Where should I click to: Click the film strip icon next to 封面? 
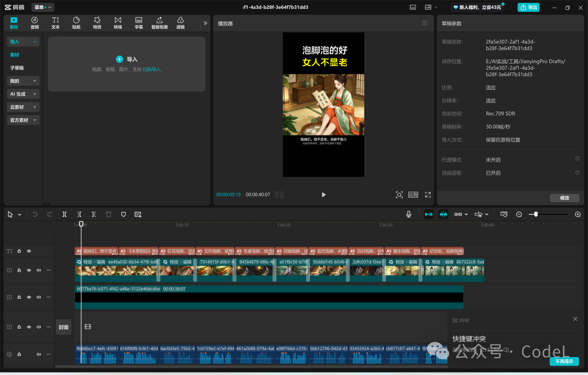[88, 327]
